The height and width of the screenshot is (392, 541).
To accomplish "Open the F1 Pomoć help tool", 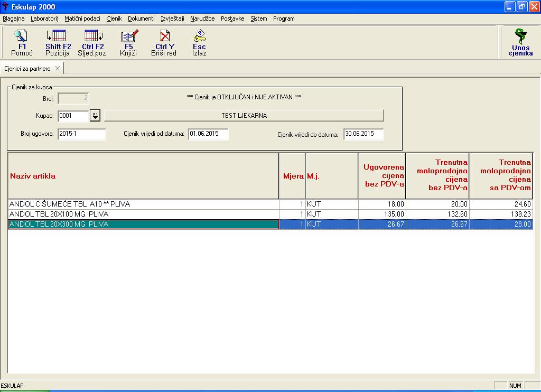I will tap(21, 43).
